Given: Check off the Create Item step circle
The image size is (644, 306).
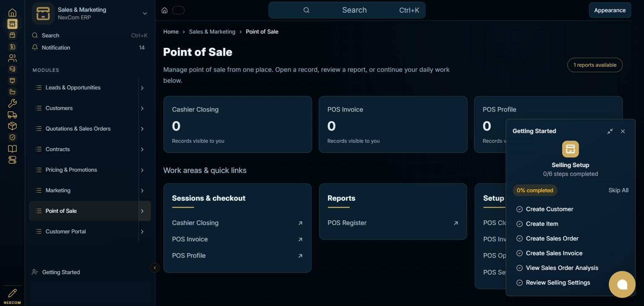Looking at the screenshot, I should 519,224.
